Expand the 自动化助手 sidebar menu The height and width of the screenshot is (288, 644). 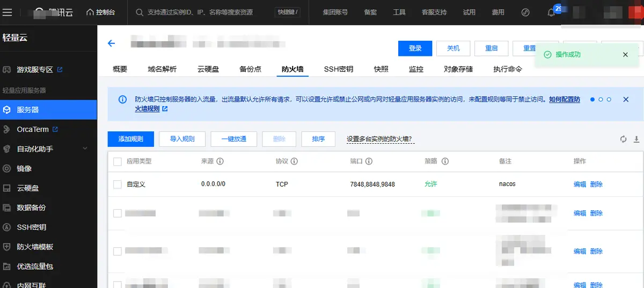(x=48, y=149)
